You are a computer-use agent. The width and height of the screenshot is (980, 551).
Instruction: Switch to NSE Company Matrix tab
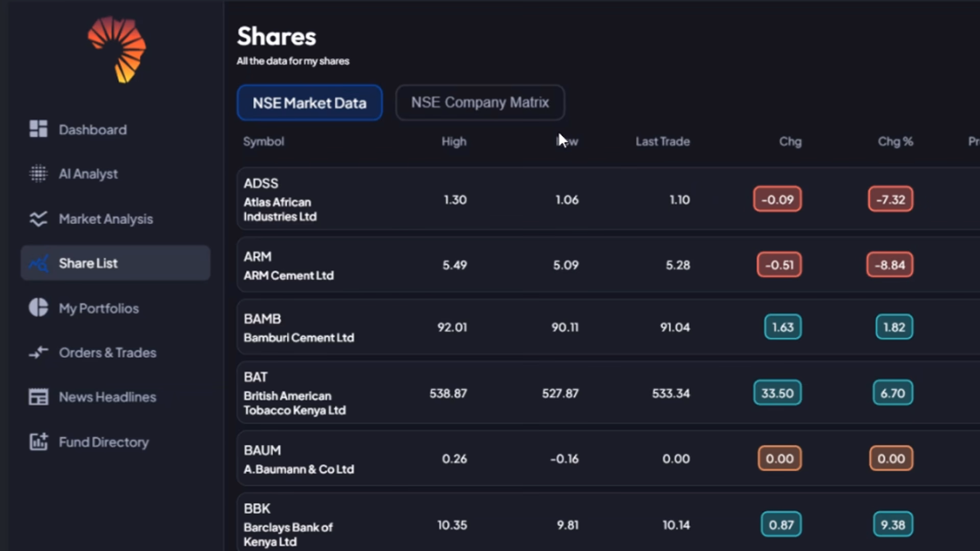[x=480, y=103]
